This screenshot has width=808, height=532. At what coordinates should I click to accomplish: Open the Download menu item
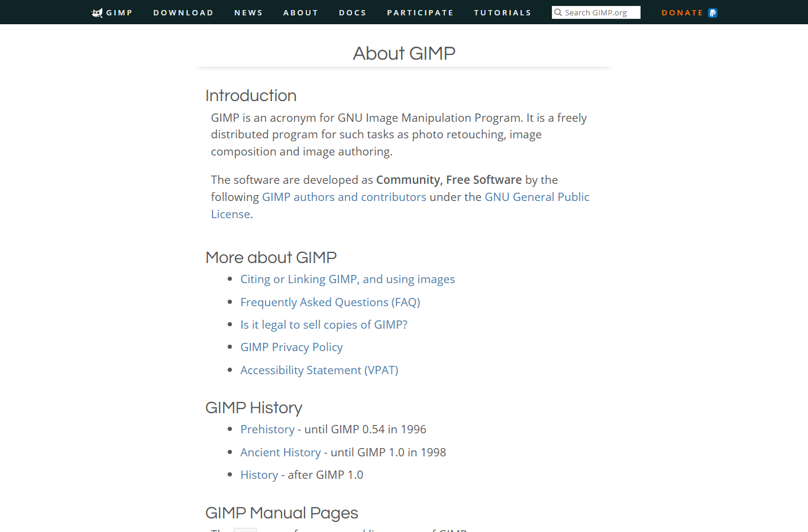pyautogui.click(x=183, y=12)
